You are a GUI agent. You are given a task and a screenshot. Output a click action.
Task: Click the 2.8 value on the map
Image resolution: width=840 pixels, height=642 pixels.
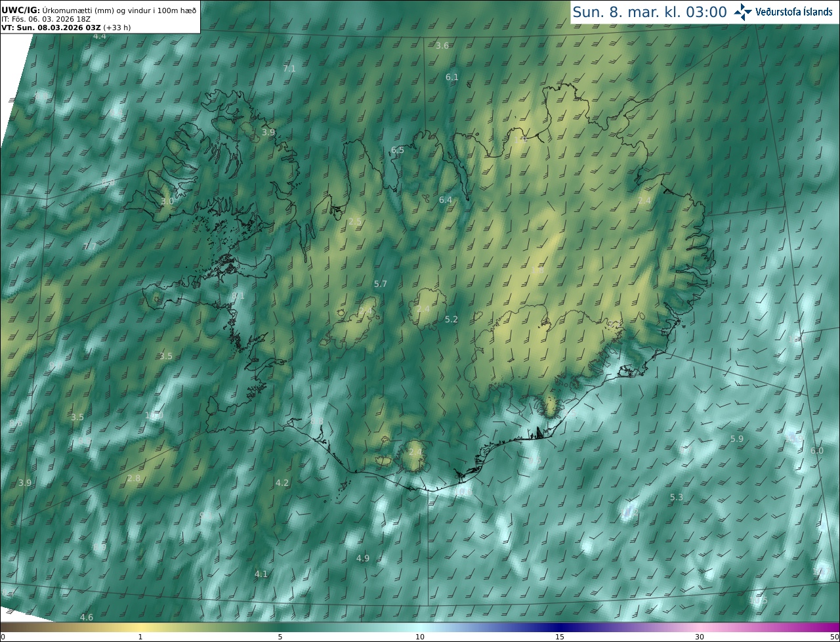[134, 478]
